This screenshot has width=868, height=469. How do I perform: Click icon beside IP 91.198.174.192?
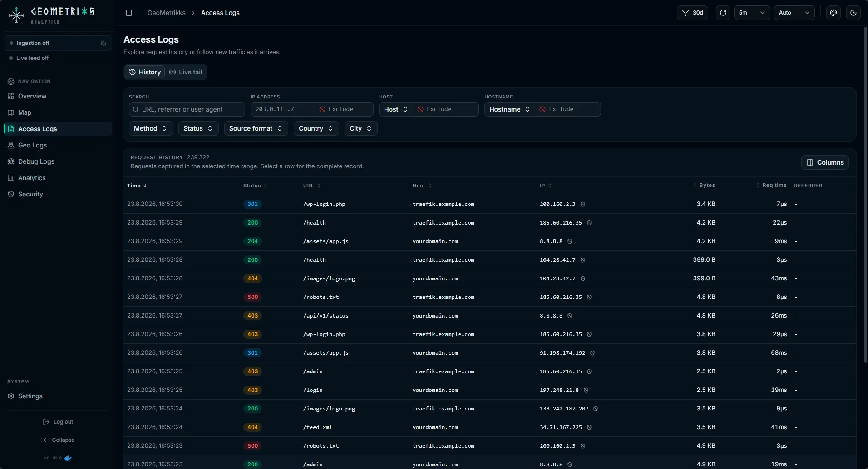[x=592, y=353]
